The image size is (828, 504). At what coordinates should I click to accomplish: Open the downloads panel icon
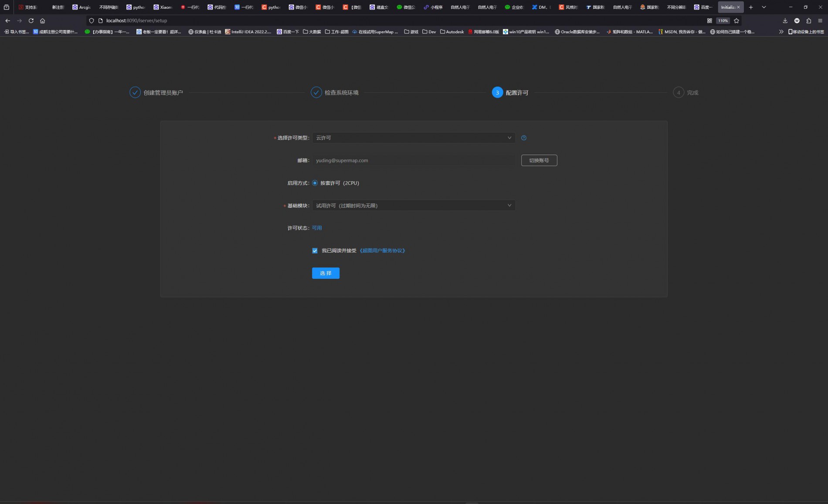tap(785, 20)
